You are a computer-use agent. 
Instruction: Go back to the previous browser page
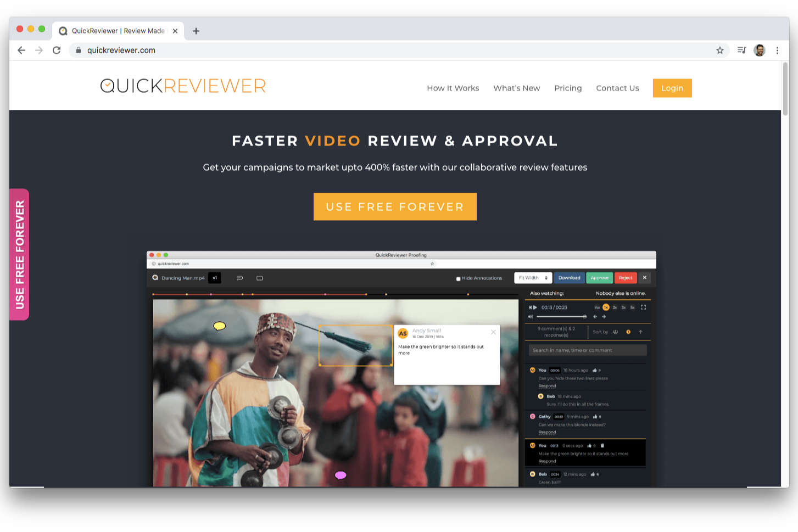click(x=21, y=50)
